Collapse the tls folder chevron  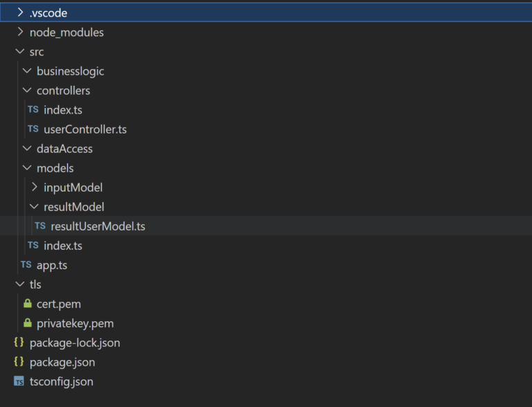tap(20, 284)
